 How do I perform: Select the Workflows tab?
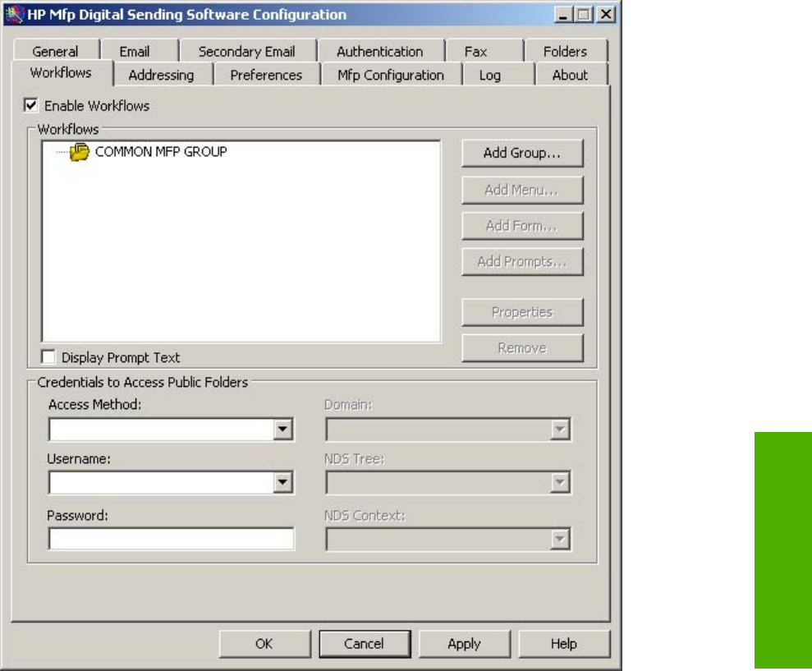(x=61, y=72)
